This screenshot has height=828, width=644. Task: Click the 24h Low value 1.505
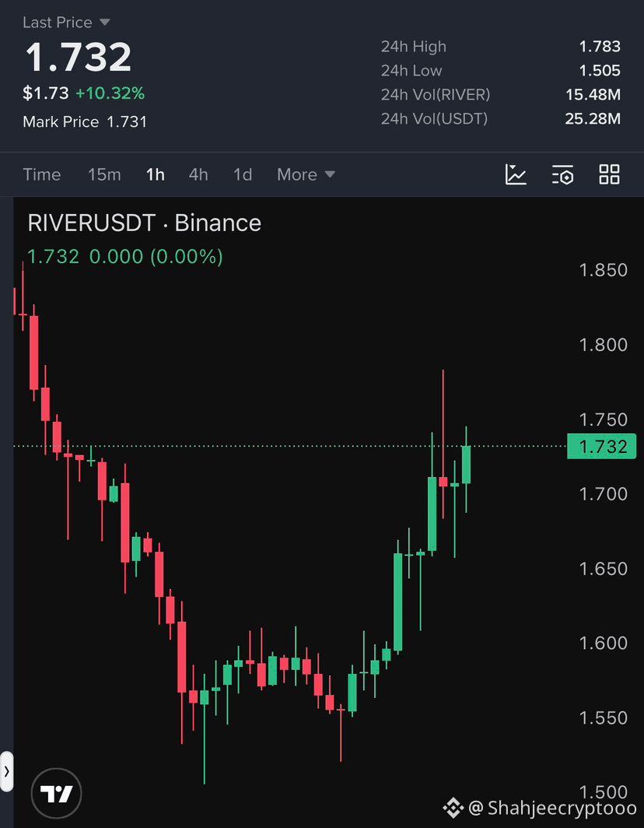(600, 70)
